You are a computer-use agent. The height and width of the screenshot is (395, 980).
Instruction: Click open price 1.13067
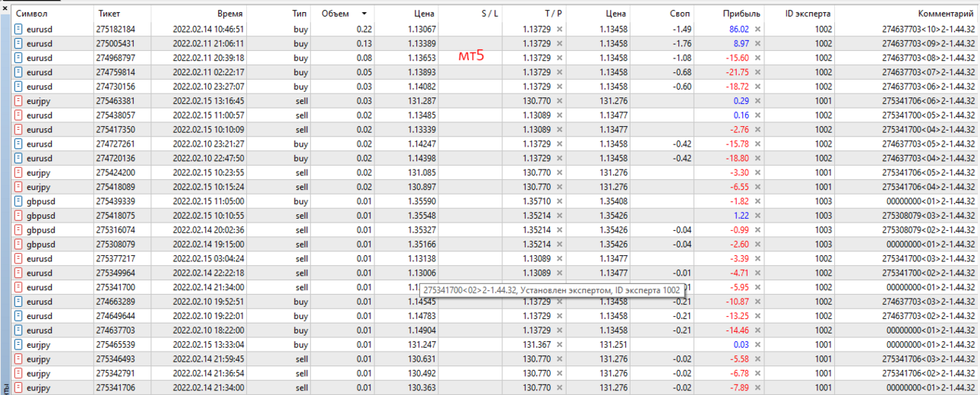(421, 29)
